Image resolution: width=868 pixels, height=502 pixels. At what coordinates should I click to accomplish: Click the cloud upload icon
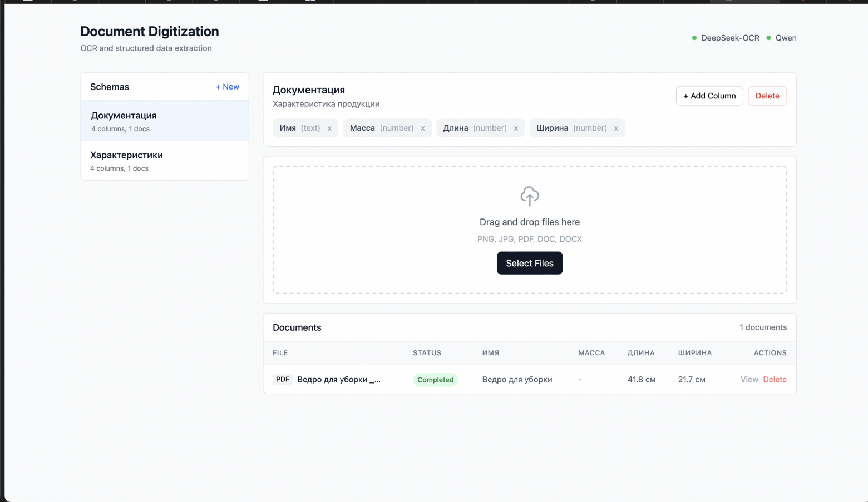point(529,196)
